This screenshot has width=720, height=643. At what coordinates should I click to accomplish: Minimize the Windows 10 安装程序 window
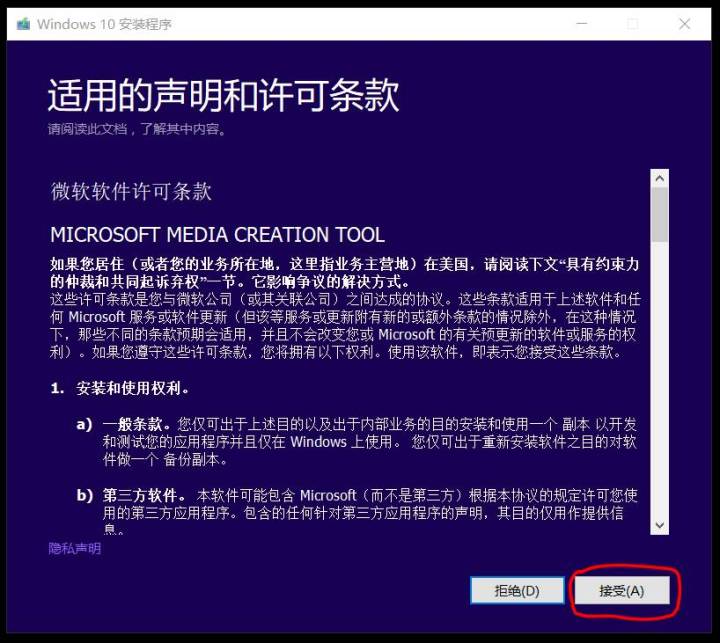pyautogui.click(x=582, y=23)
